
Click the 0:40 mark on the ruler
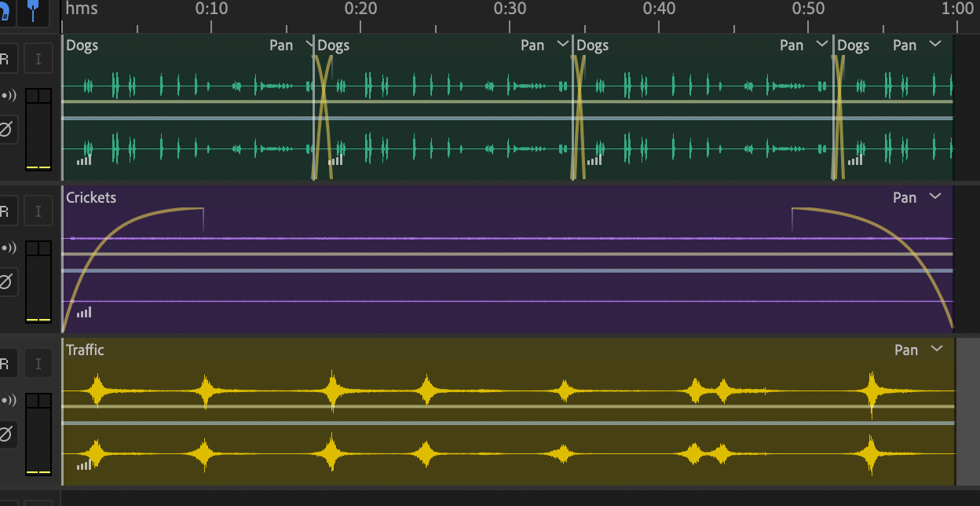tap(660, 9)
